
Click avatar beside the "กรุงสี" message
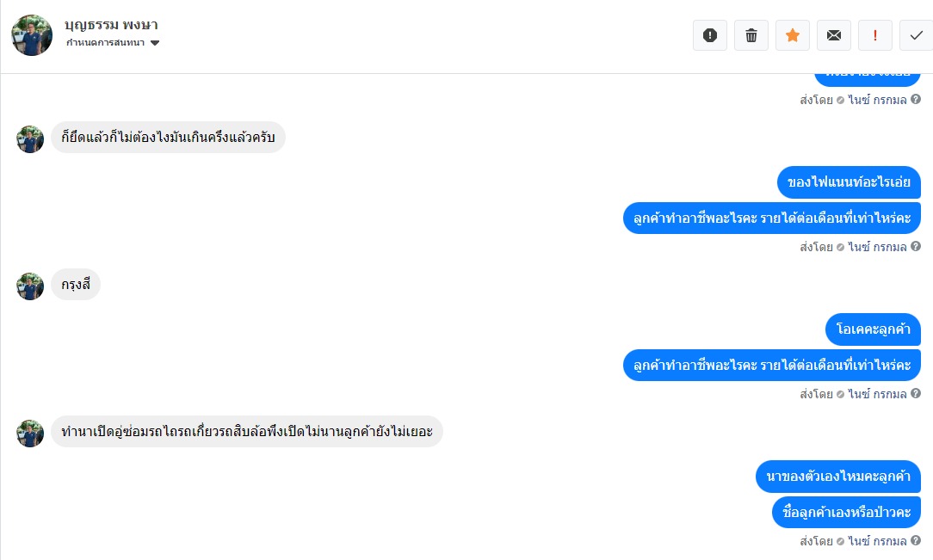coord(30,286)
